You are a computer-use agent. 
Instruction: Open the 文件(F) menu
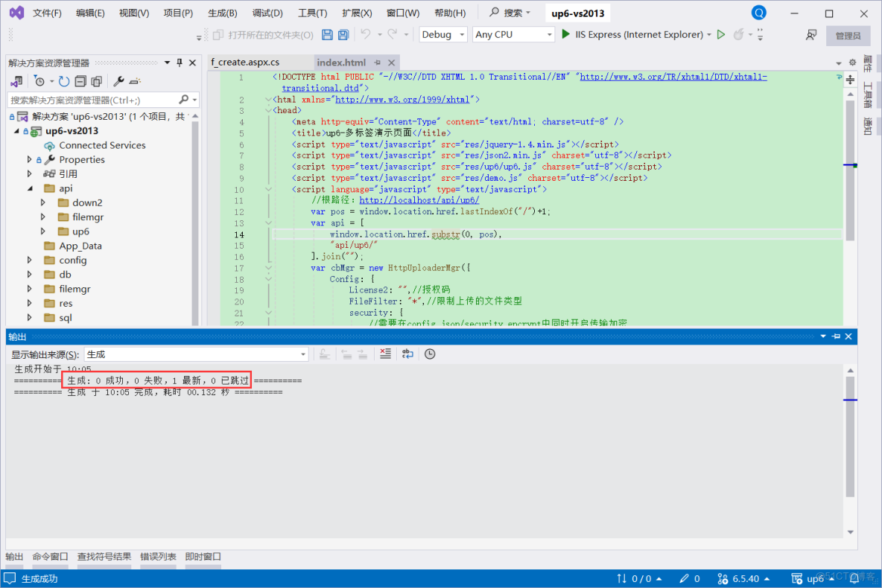[x=46, y=13]
